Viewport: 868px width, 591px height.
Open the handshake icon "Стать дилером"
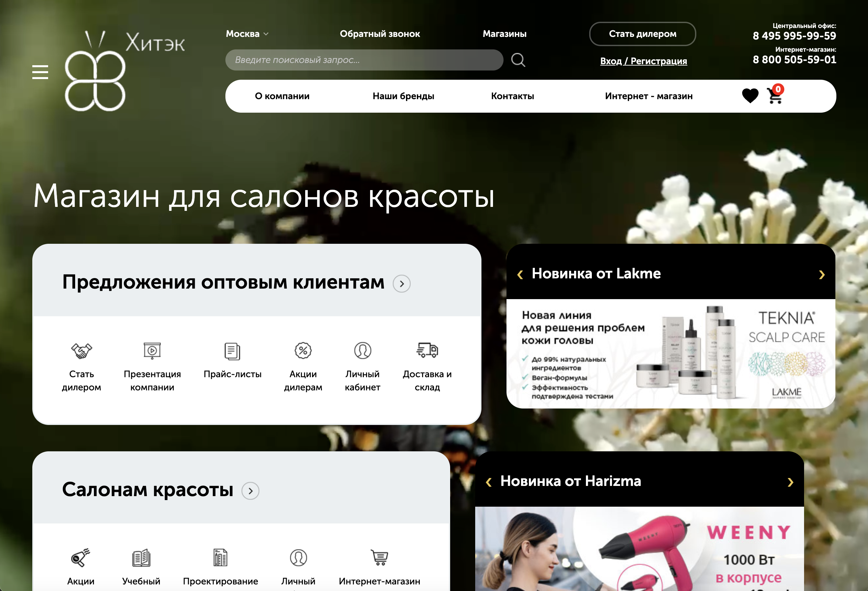(x=81, y=351)
